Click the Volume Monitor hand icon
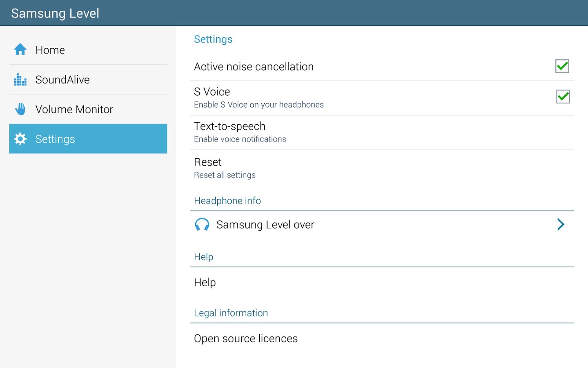 20,109
